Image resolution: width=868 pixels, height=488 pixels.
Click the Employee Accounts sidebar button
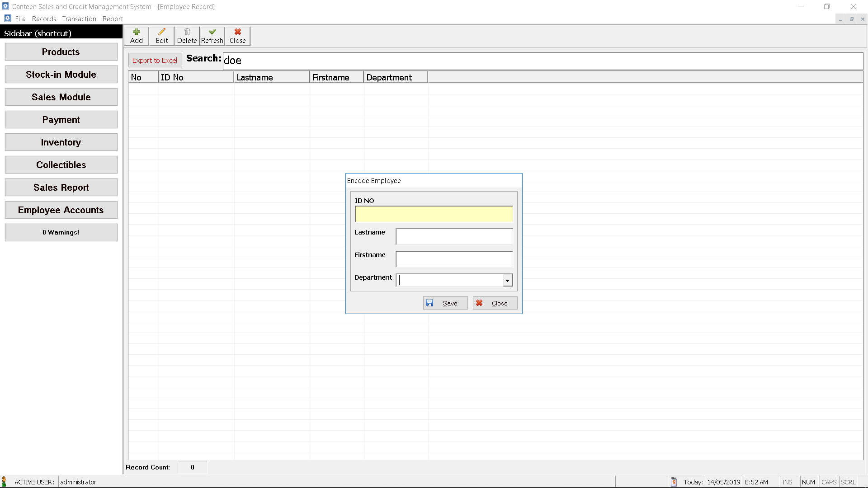pyautogui.click(x=61, y=210)
